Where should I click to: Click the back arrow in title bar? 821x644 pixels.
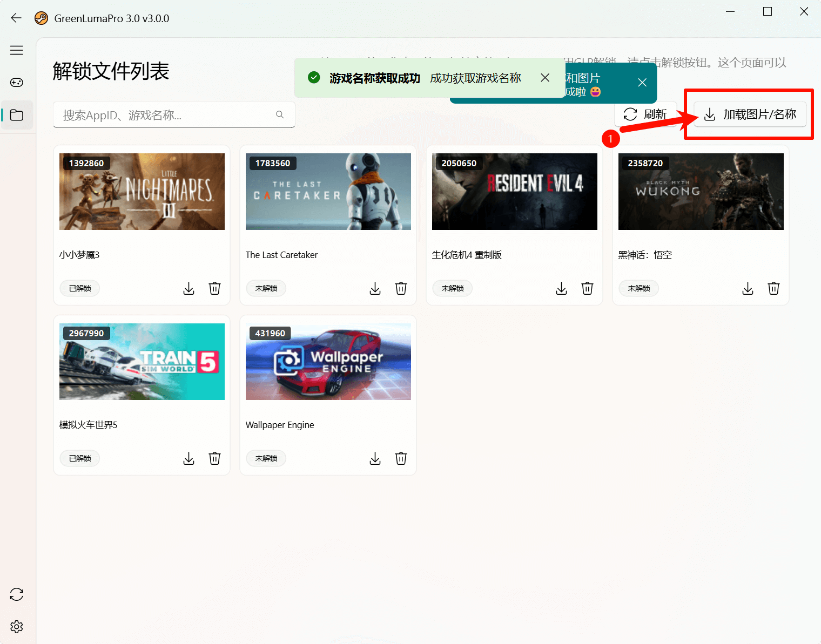[16, 18]
